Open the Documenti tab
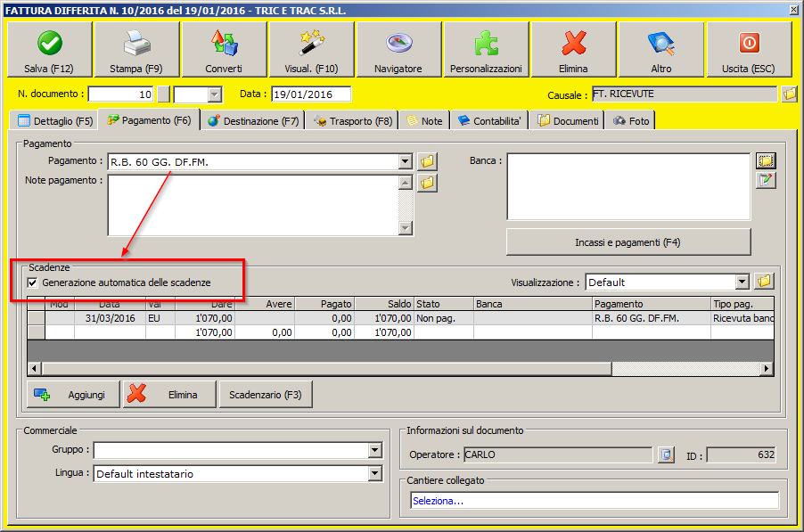Image resolution: width=804 pixels, height=532 pixels. click(568, 121)
